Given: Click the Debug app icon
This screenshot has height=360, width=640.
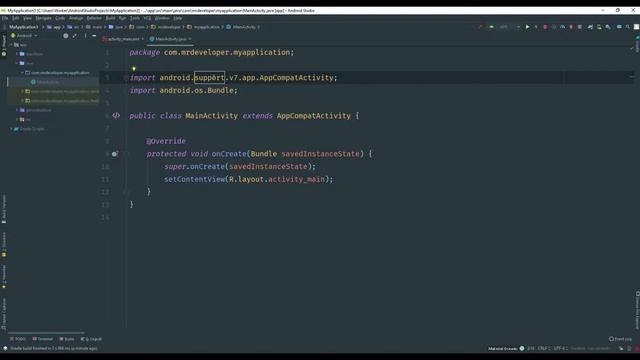Looking at the screenshot, I should (x=536, y=27).
